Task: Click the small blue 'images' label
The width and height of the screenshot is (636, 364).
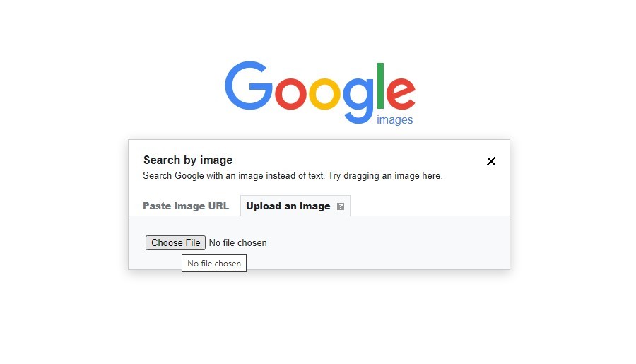Action: point(394,120)
